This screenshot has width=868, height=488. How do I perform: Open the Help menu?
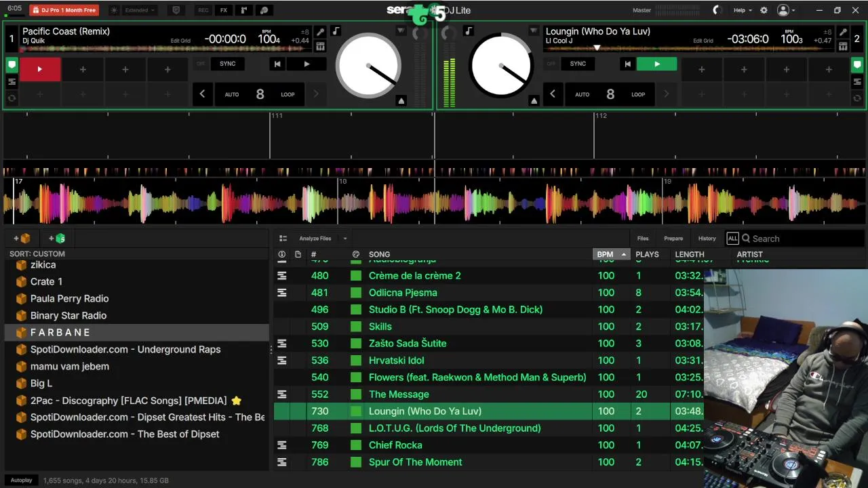click(743, 10)
